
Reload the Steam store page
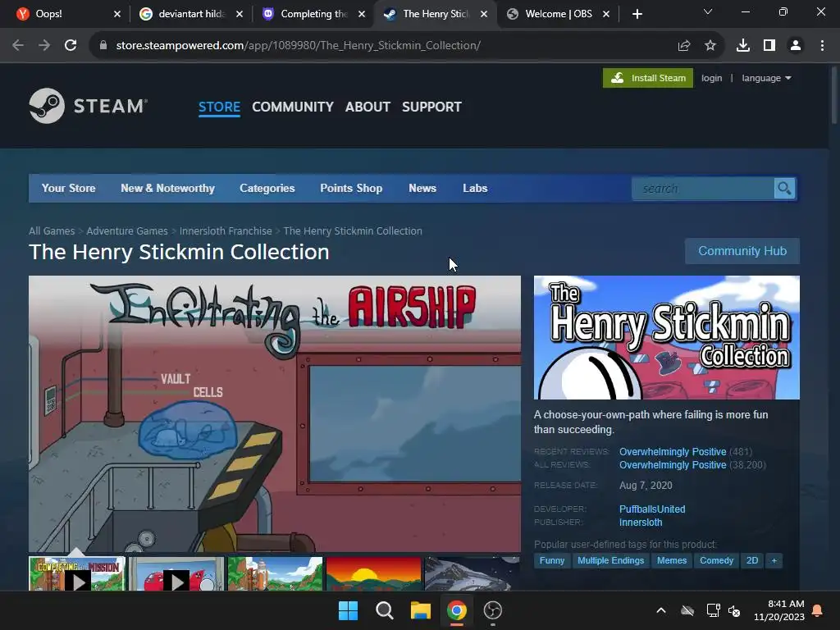tap(71, 46)
